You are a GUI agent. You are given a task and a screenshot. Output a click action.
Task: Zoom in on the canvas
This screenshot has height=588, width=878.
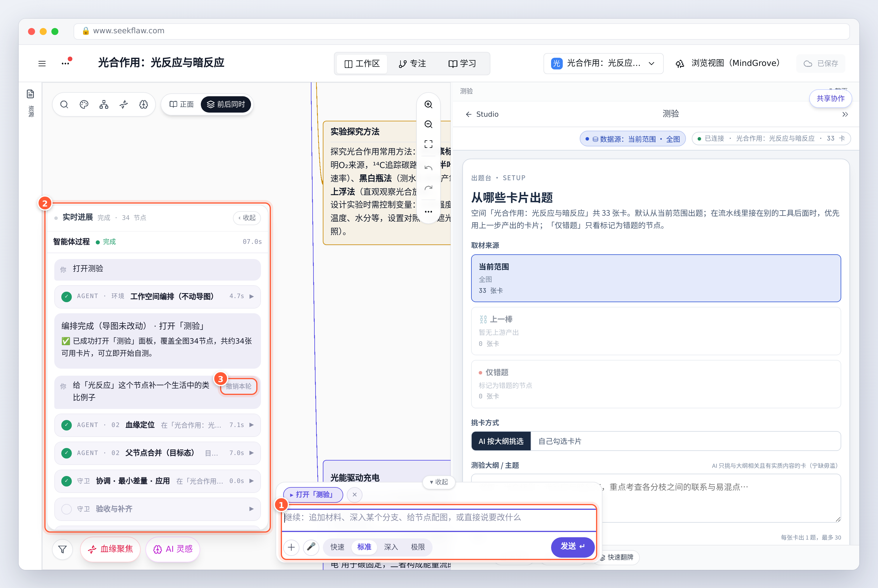pos(428,104)
